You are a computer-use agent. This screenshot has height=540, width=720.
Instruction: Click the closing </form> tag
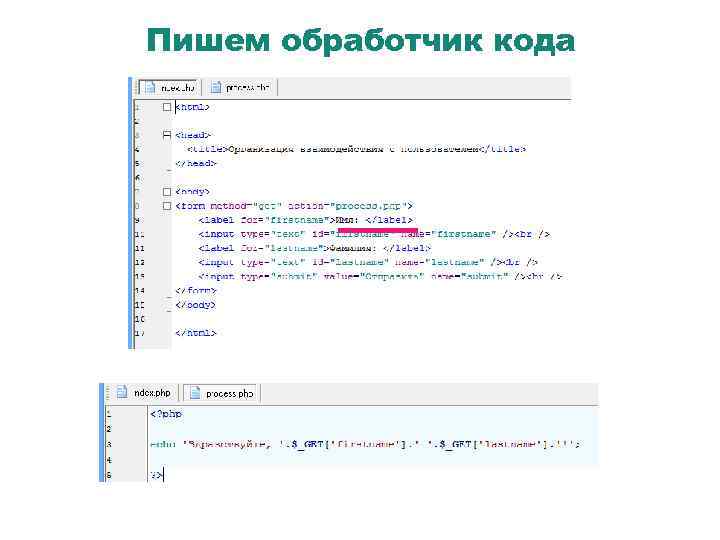pos(196,291)
